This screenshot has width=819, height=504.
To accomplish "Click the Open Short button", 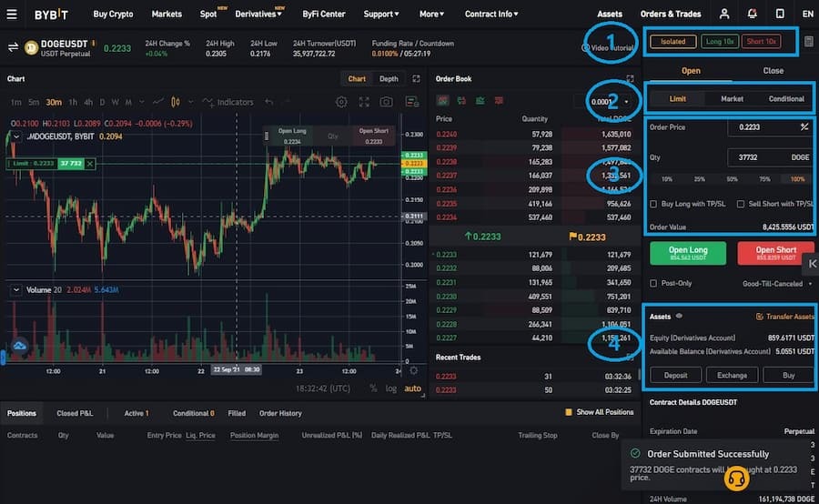I will (x=775, y=253).
